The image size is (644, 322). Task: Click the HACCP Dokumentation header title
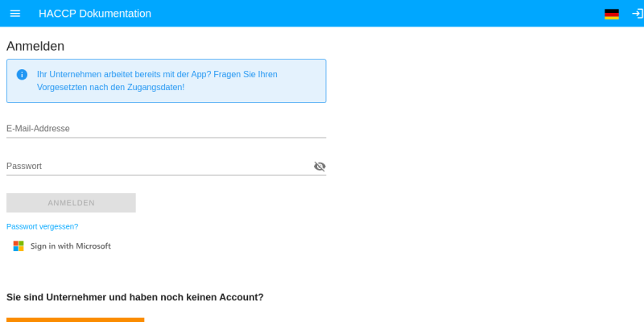pos(95,14)
